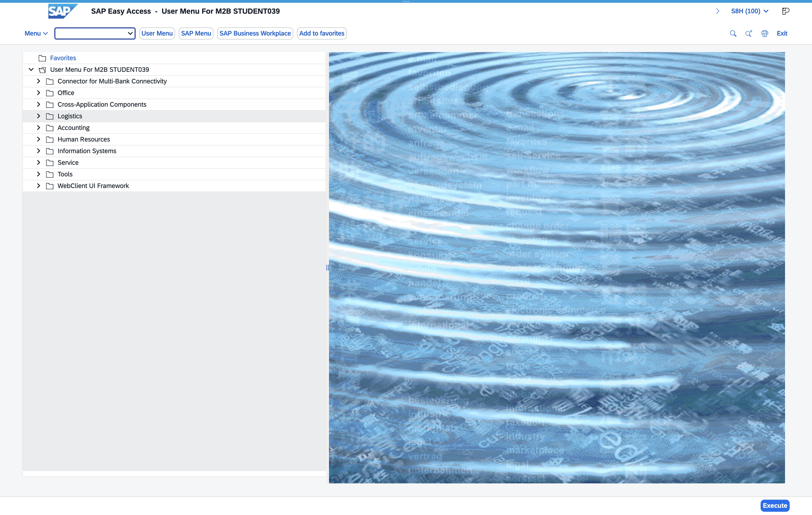Click the Connector for Multi-Bank Connectivity folder icon
Screen dimensions: 812x515
[50, 81]
